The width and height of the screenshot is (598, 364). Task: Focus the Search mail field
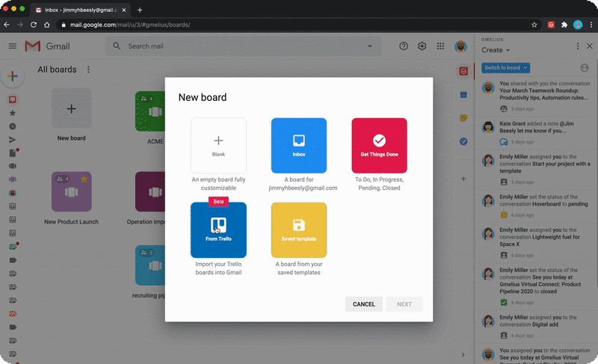tap(244, 46)
